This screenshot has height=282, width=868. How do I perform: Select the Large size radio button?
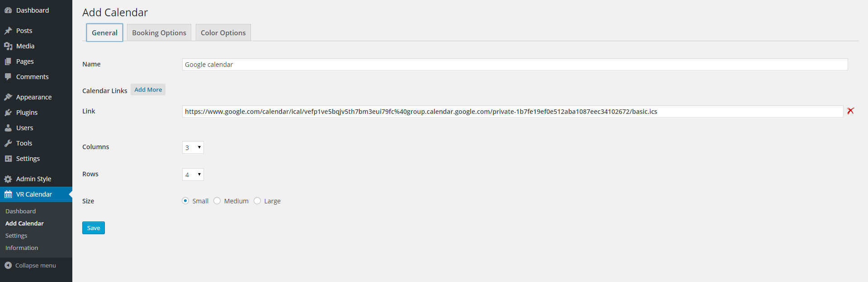click(x=257, y=201)
